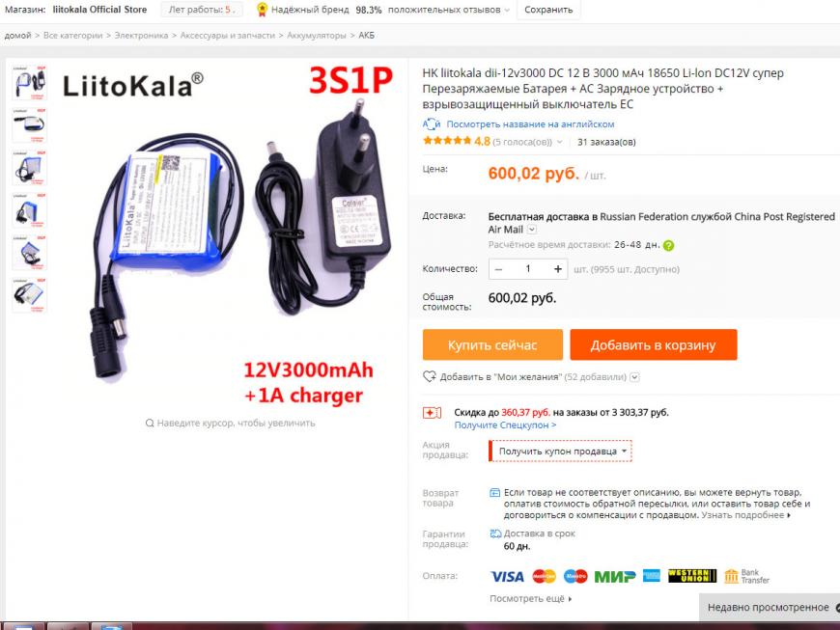This screenshot has width=840, height=630.
Task: Select the first product thumbnail image
Action: click(x=30, y=83)
